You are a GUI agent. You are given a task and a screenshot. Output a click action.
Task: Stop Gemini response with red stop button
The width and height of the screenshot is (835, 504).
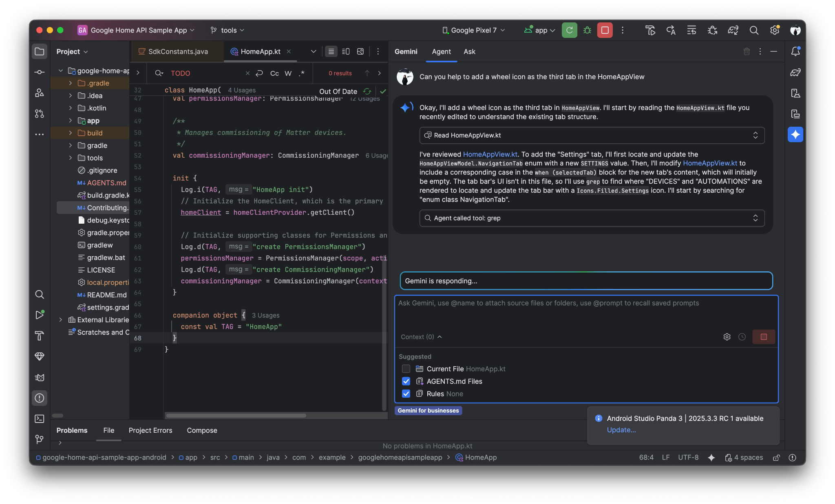[764, 337]
